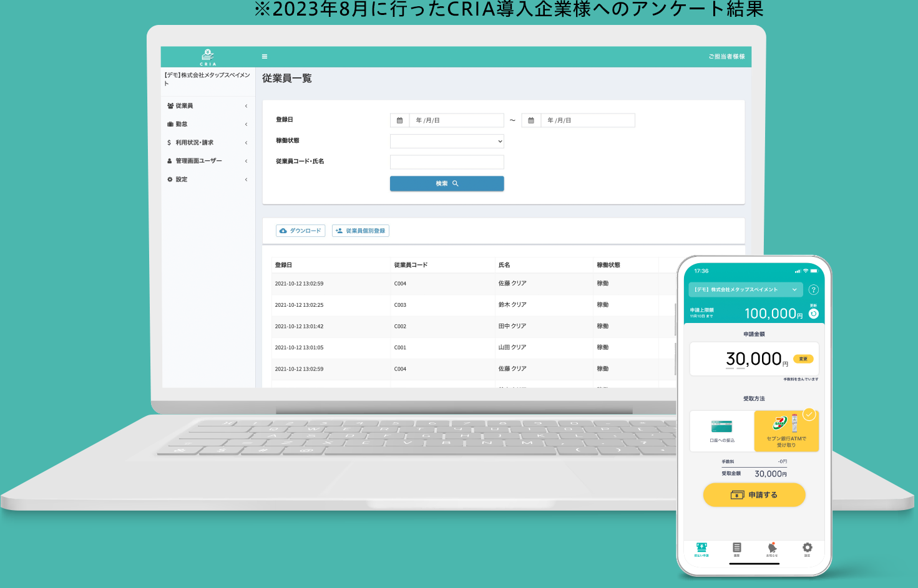Click the blue 検索 search button
The height and width of the screenshot is (588, 918).
click(447, 183)
